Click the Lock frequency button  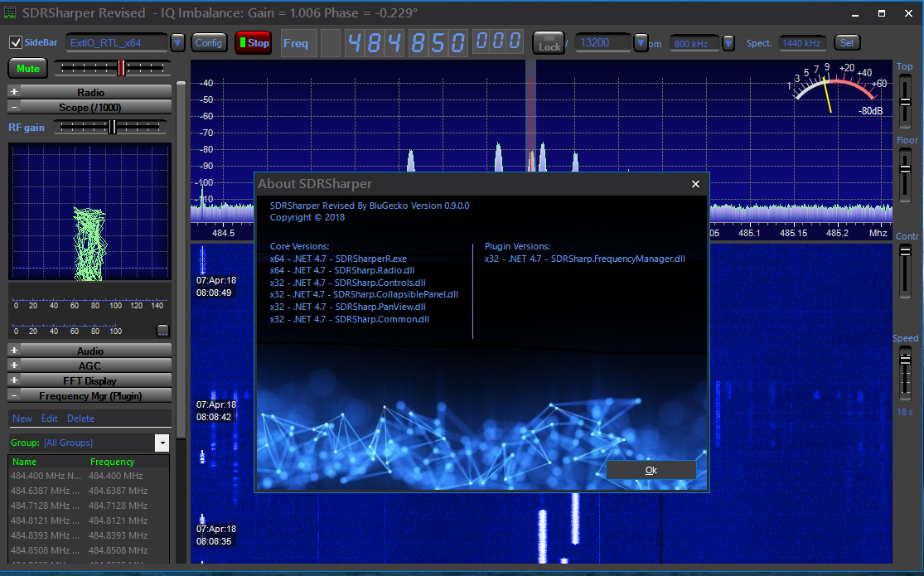[x=549, y=43]
